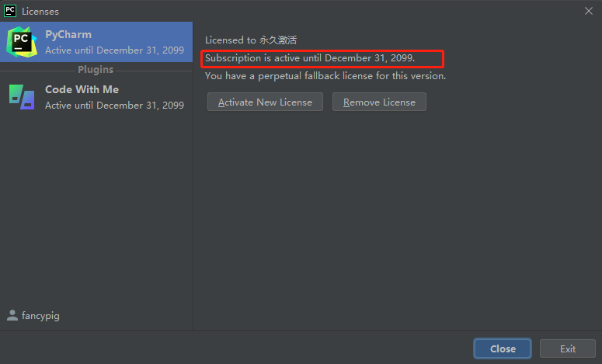Select the Code With Me plugin entry
Viewport: 602px width, 364px height.
[96, 97]
